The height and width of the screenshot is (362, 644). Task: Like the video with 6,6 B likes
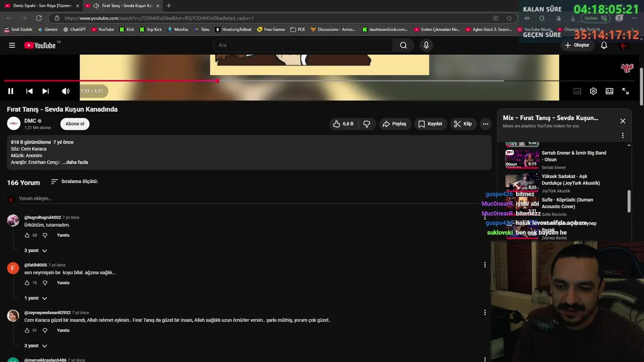click(x=343, y=124)
